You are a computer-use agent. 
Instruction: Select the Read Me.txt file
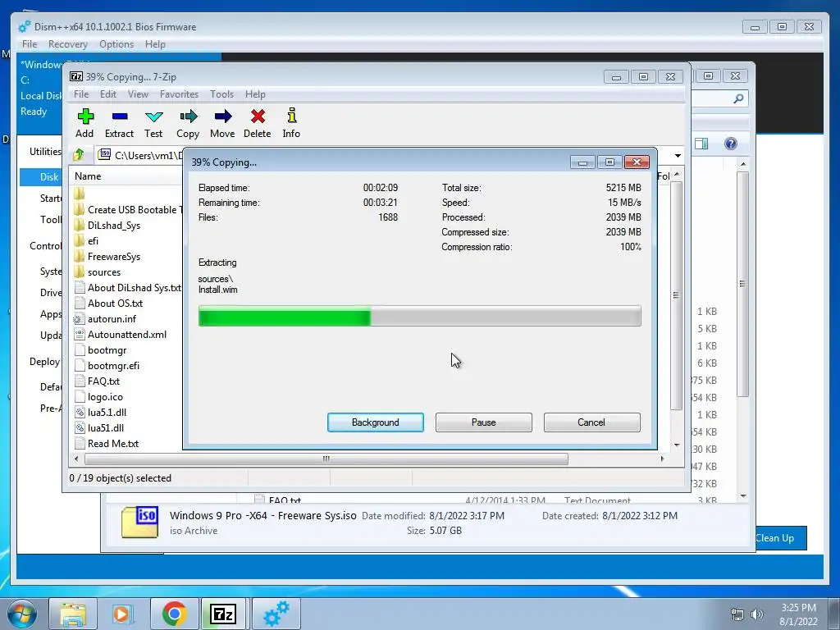(107, 444)
